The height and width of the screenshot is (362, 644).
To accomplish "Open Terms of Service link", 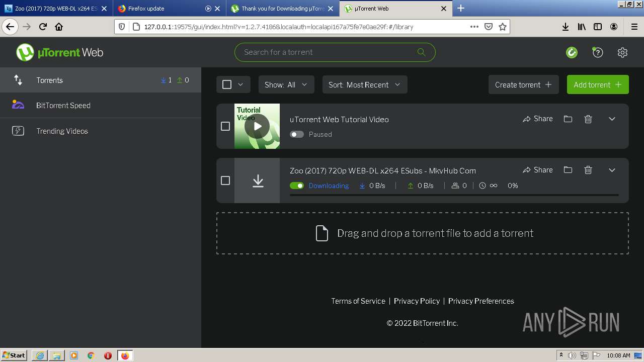I will click(358, 301).
